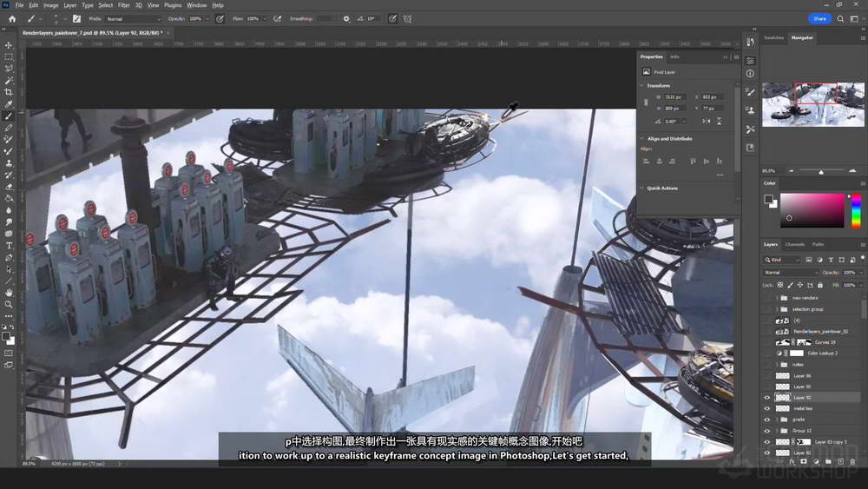Open the Brush Settings collapsed panel icon
Image resolution: width=868 pixels, height=489 pixels.
(750, 92)
